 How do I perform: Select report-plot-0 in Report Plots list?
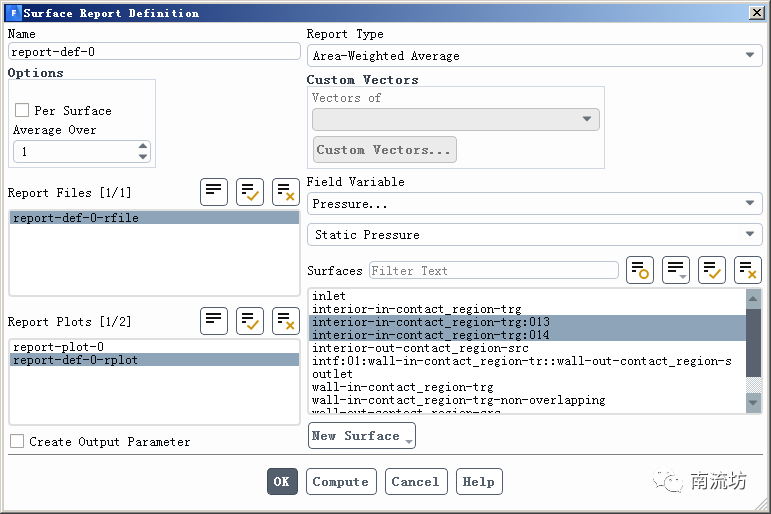pos(58,347)
